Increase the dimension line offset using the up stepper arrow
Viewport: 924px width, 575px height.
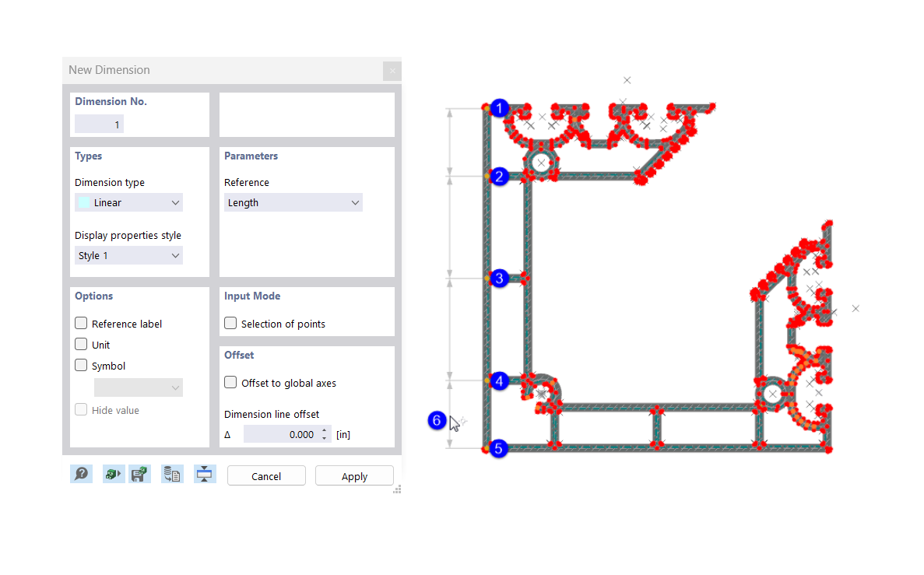pos(324,430)
